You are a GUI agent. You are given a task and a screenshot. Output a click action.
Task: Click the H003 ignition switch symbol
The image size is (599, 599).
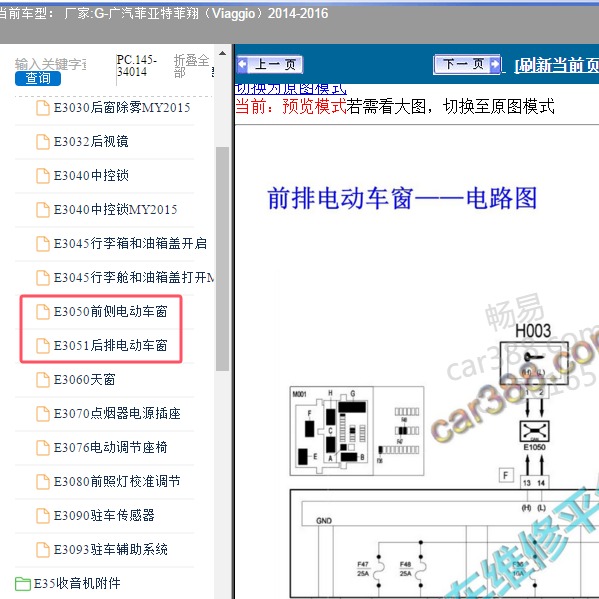(x=534, y=363)
